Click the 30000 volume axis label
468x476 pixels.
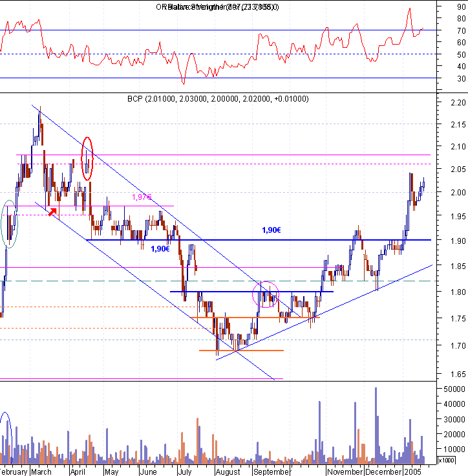coord(454,420)
